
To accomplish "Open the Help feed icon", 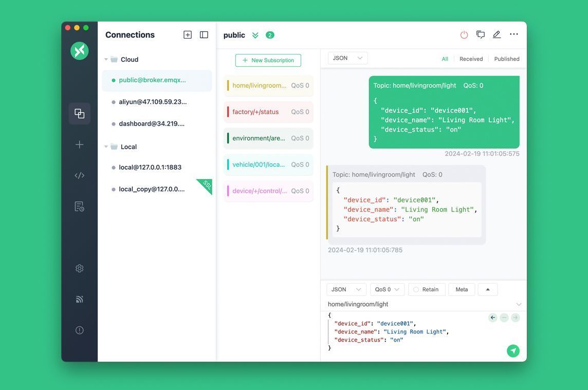I will tap(80, 299).
